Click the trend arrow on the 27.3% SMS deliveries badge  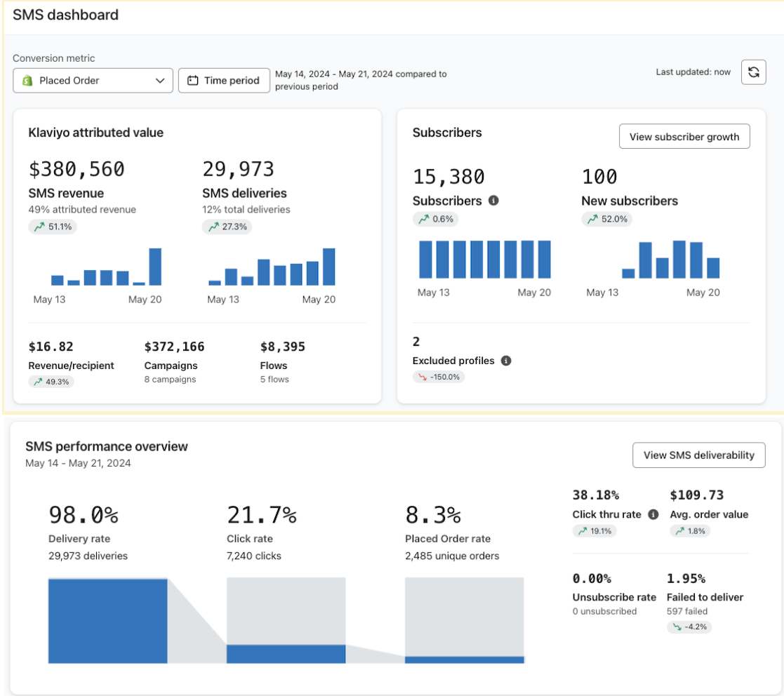tap(213, 226)
